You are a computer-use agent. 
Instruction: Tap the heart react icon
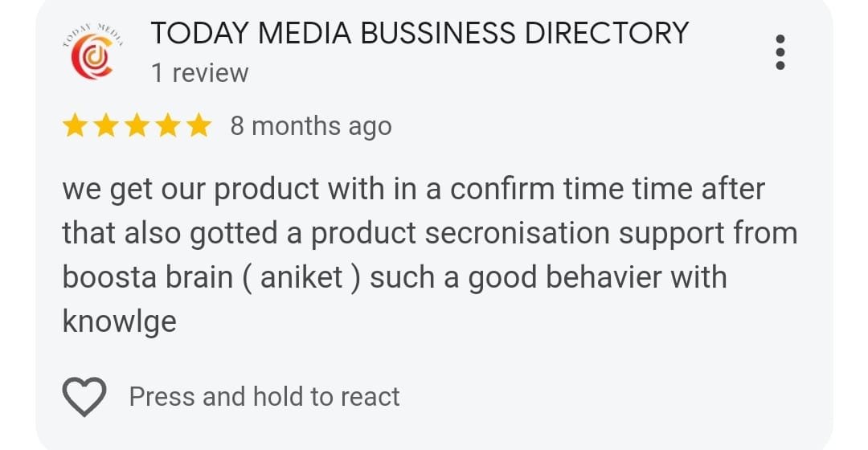coord(84,396)
